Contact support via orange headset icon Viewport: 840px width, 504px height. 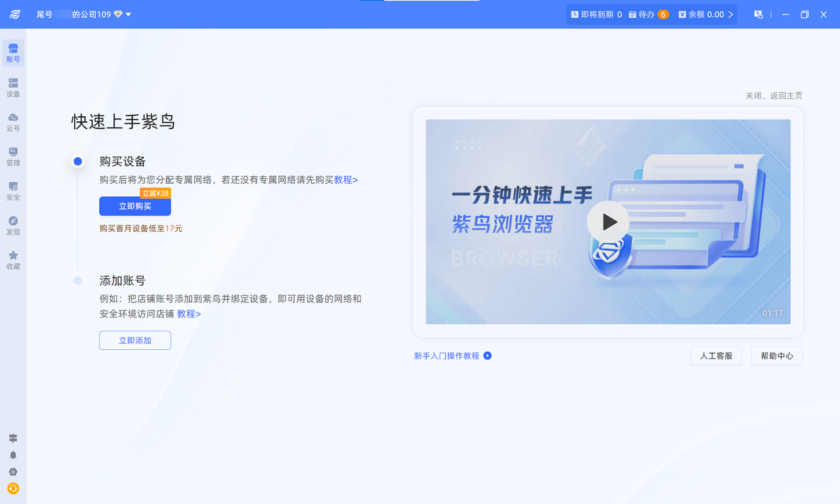tap(13, 488)
